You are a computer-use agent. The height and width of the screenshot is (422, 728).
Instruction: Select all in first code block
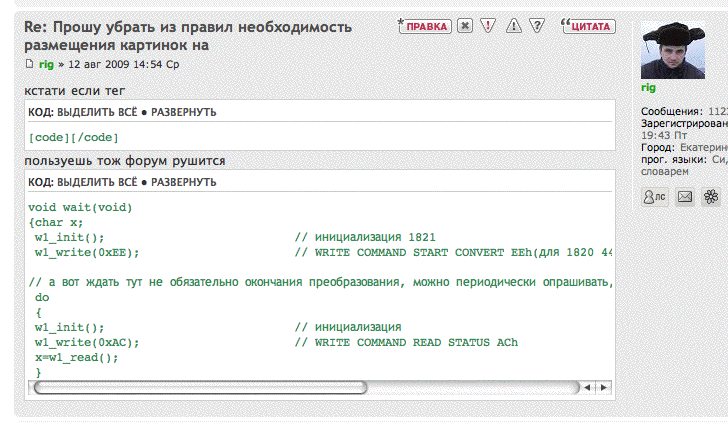(97, 112)
